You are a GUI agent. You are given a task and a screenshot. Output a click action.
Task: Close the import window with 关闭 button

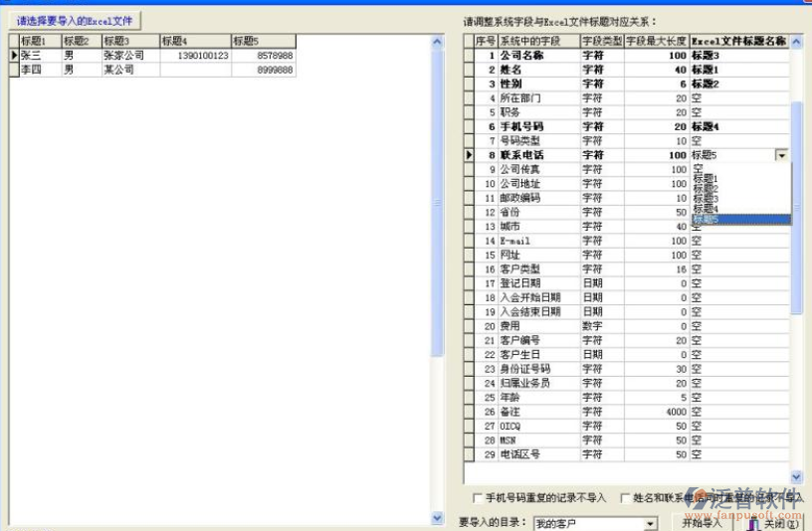point(772,522)
